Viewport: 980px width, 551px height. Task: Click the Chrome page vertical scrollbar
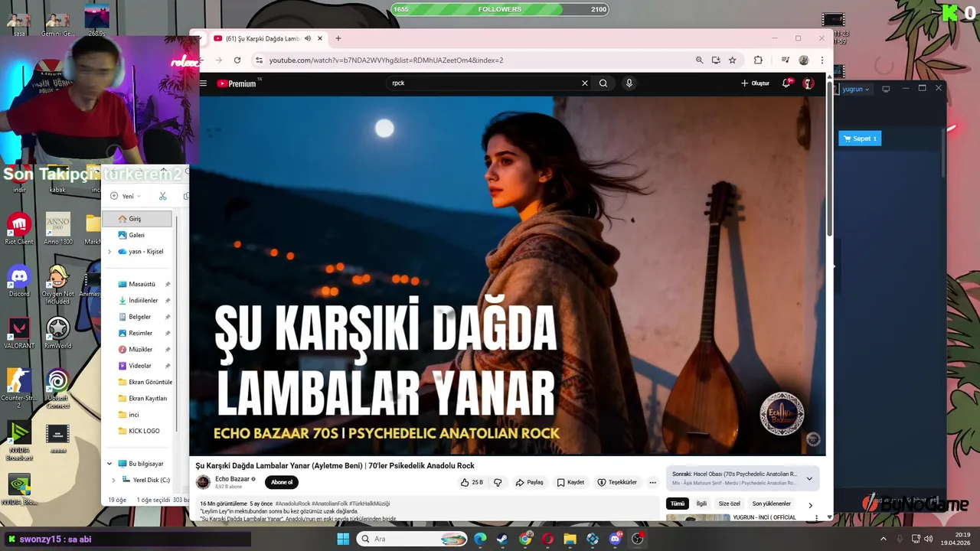point(829,157)
